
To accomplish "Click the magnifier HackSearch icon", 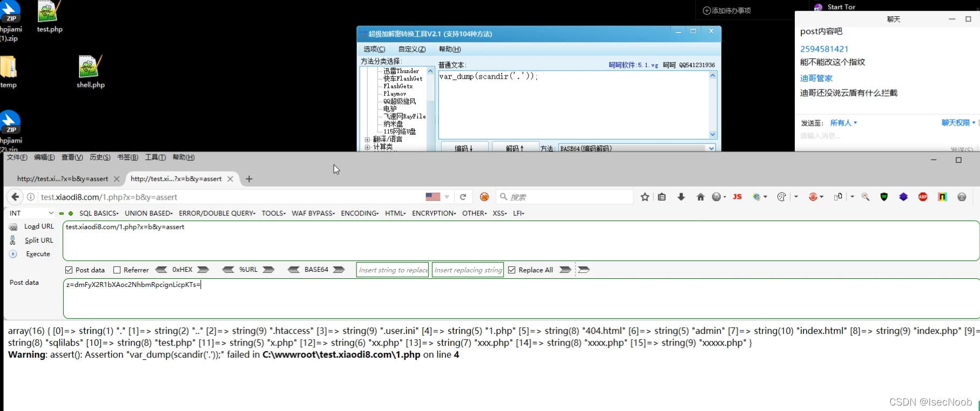I will [866, 197].
